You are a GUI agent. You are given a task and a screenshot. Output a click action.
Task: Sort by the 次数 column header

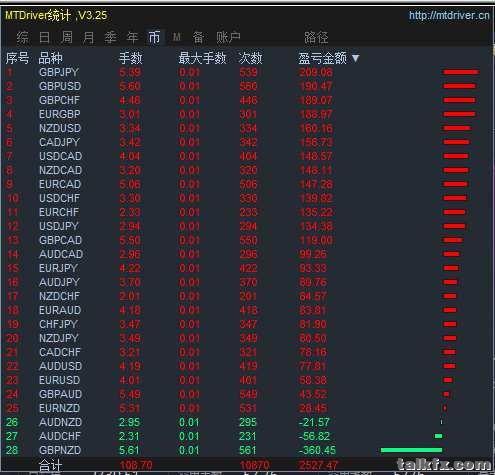(x=250, y=58)
